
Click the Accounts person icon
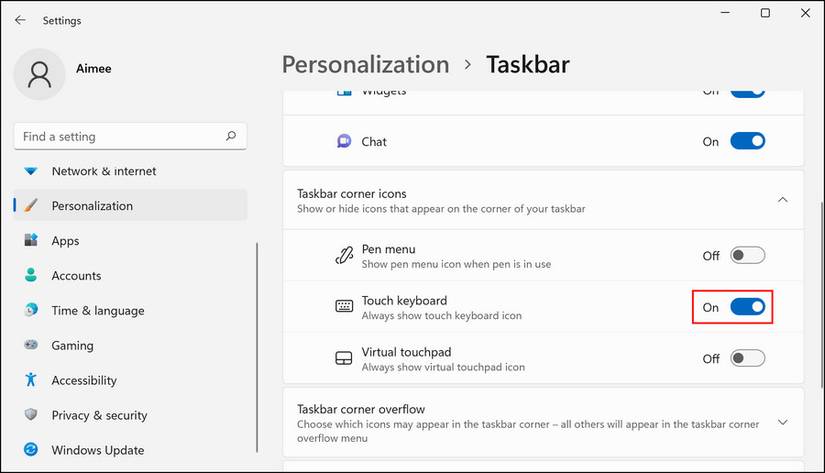(31, 275)
